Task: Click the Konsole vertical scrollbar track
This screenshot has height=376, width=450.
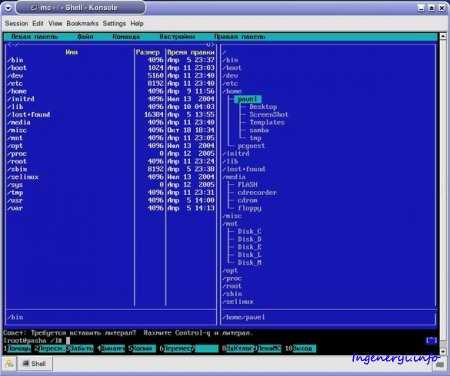Action: [443, 193]
